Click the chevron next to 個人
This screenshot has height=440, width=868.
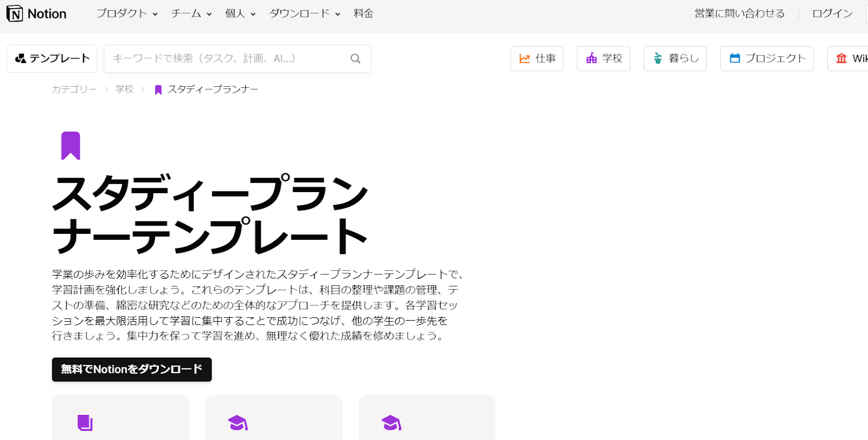(253, 15)
